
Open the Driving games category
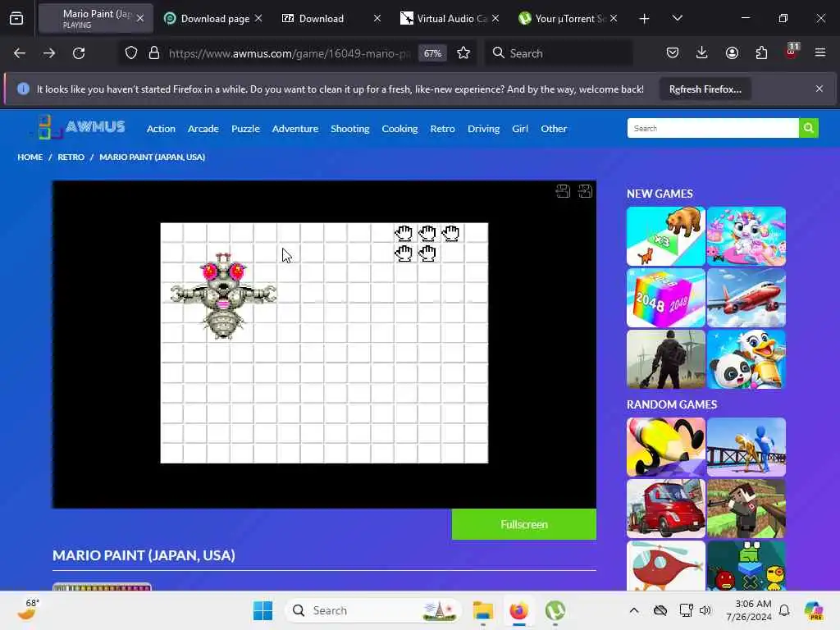pos(483,129)
